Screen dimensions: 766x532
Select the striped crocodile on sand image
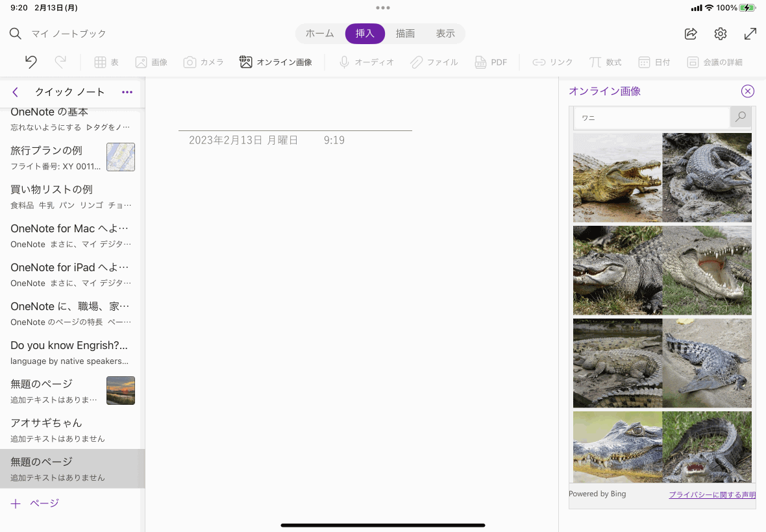coord(707,363)
